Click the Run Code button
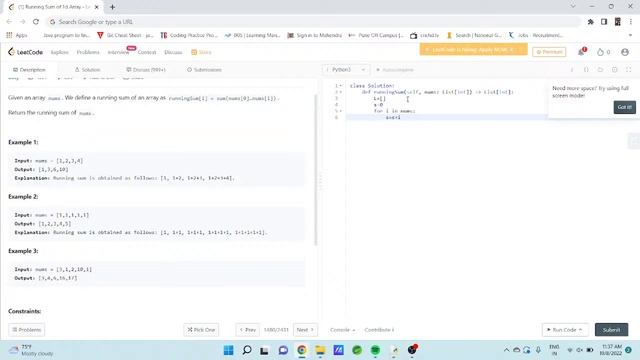The height and width of the screenshot is (360, 640). pos(565,330)
